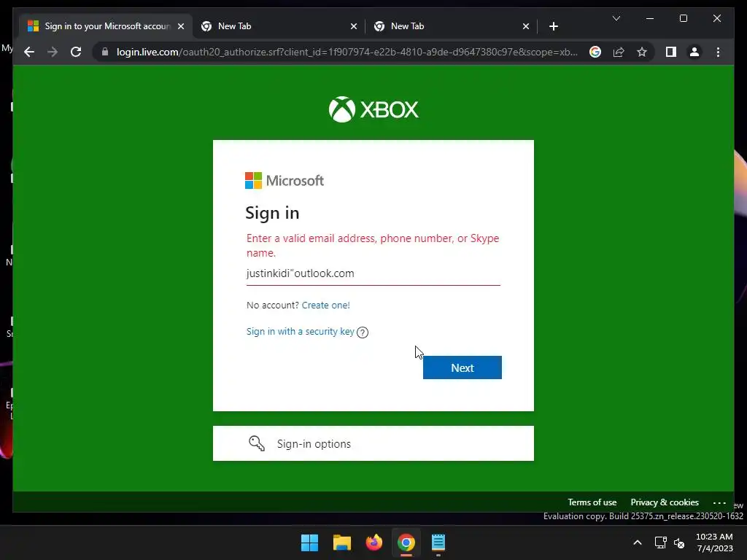Screen dimensions: 747x560
Task: Close the second New Tab
Action: [526, 26]
